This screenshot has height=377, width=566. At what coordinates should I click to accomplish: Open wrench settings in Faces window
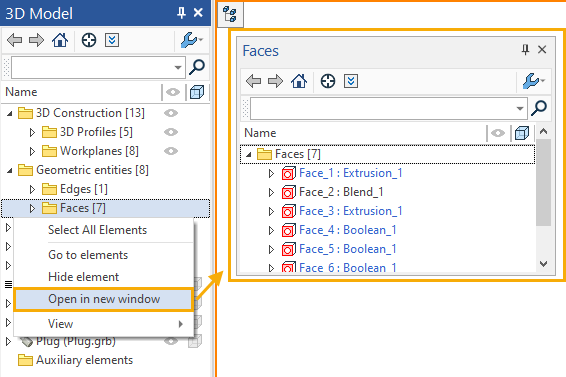point(534,81)
